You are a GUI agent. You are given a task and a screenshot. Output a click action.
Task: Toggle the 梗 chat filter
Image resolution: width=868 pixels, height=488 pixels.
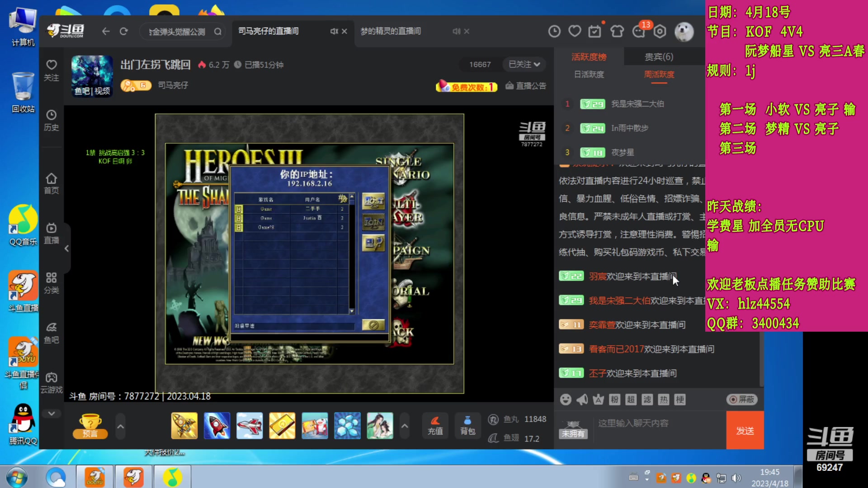pos(680,399)
